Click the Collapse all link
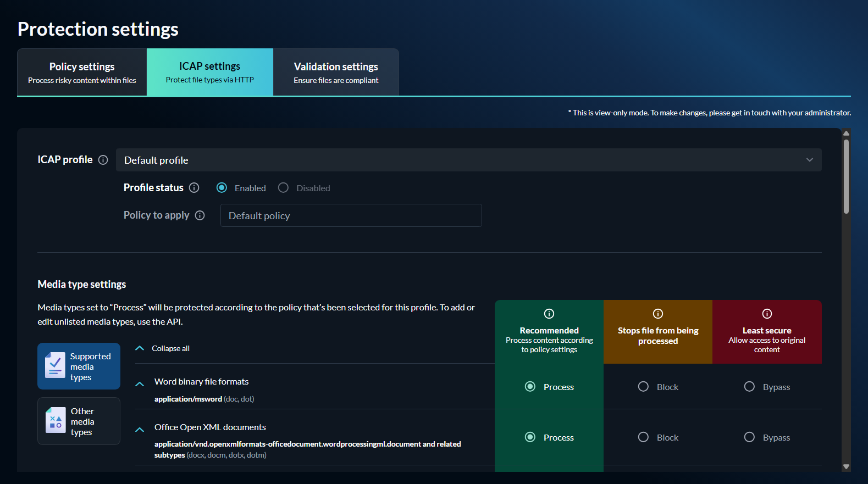The image size is (868, 484). coord(170,348)
